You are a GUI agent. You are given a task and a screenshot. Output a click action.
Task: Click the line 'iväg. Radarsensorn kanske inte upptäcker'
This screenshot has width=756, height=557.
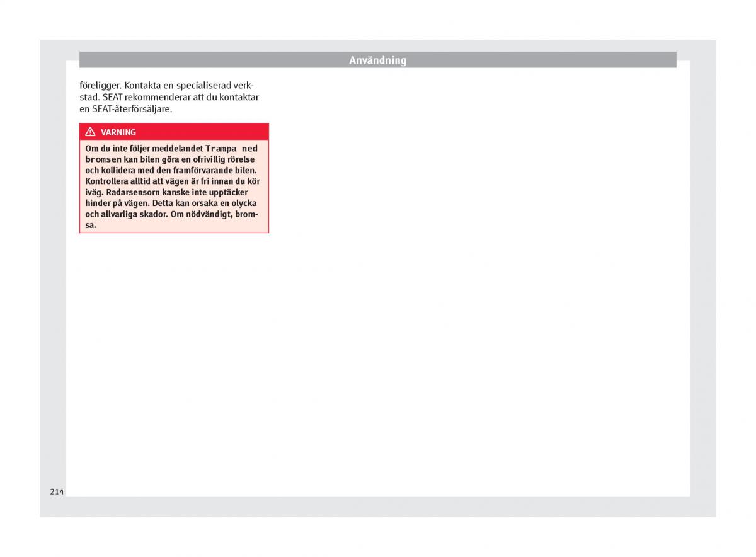[166, 192]
